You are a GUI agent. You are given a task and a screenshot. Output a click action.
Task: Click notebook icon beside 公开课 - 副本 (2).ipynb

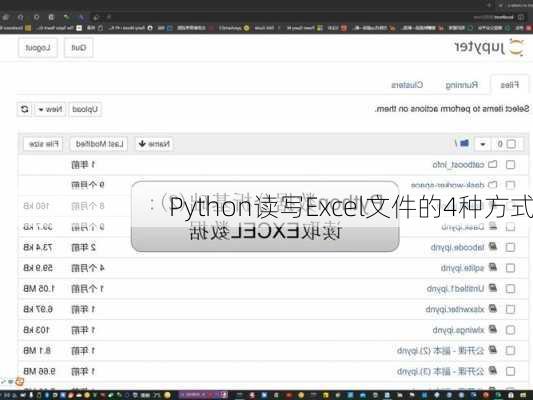(493, 350)
